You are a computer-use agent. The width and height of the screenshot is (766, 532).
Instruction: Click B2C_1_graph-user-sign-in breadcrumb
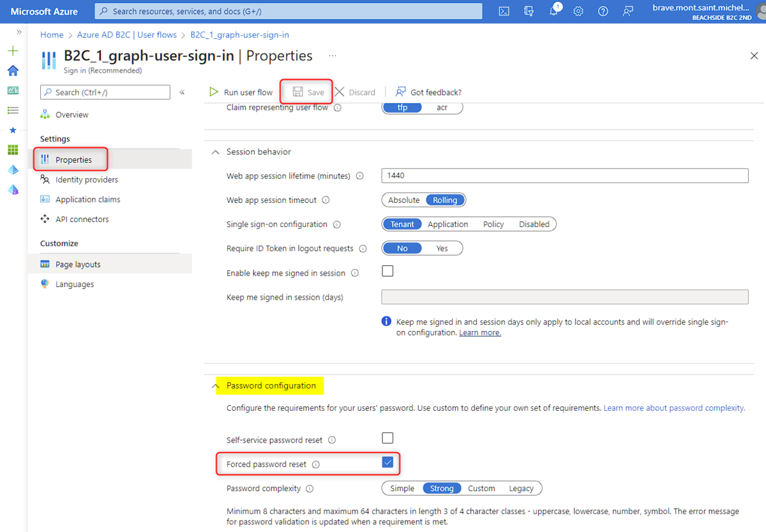click(239, 35)
